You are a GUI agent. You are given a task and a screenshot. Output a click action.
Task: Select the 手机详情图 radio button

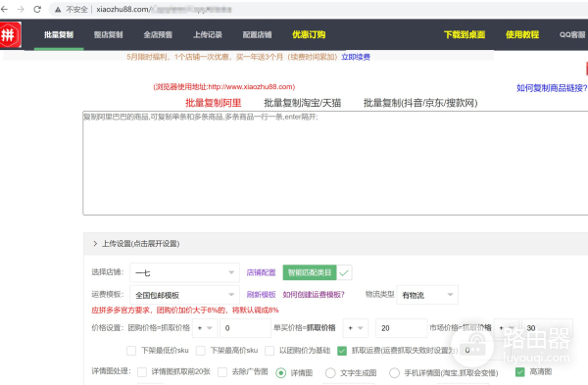[x=394, y=372]
